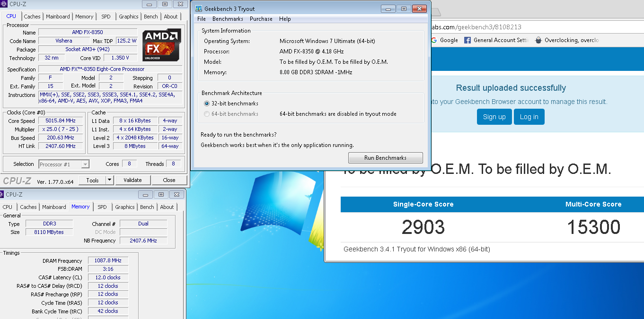Screen dimensions: 644x319
Task: Expand the Tools button dropdown arrow
Action: click(x=110, y=180)
